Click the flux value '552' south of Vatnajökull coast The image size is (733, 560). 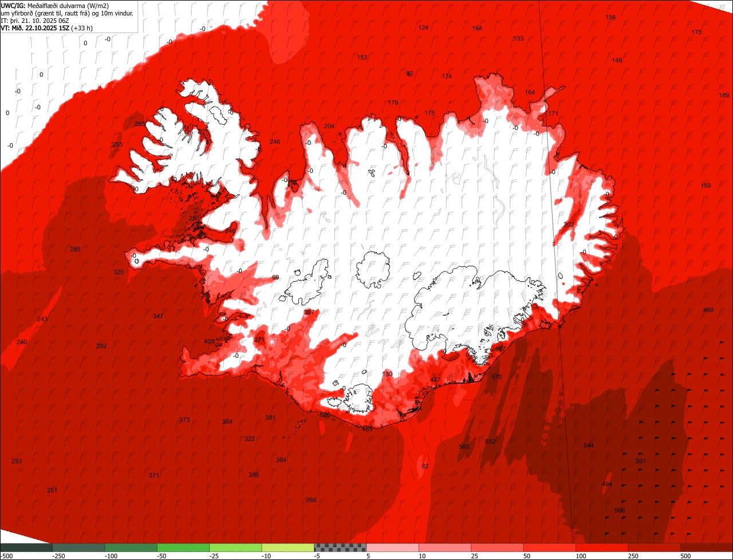pyautogui.click(x=491, y=441)
